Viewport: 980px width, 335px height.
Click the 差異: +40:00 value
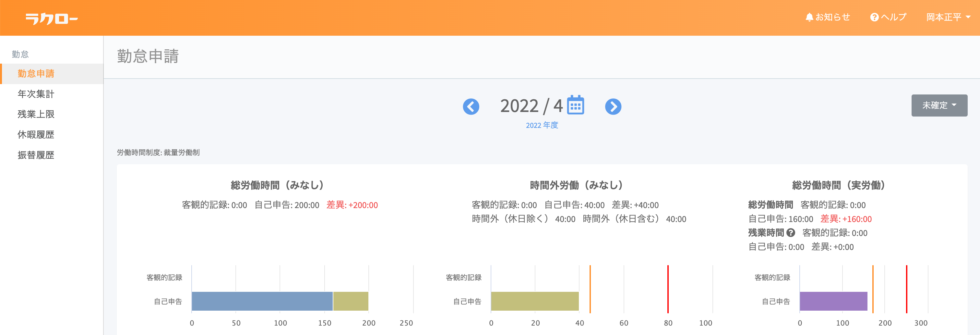(x=635, y=205)
